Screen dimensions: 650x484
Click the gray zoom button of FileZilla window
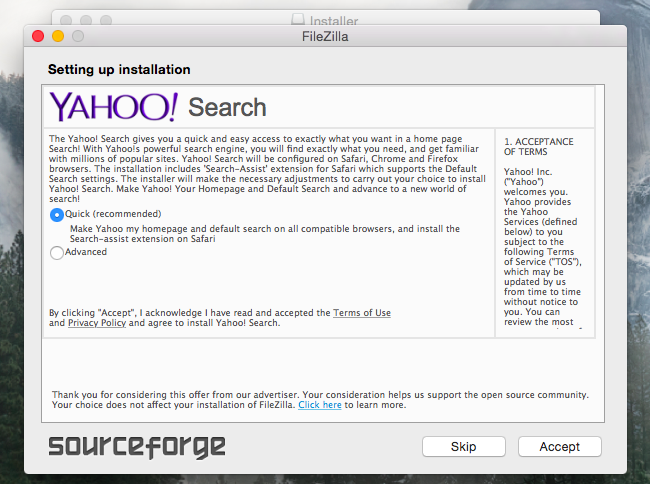(x=78, y=37)
